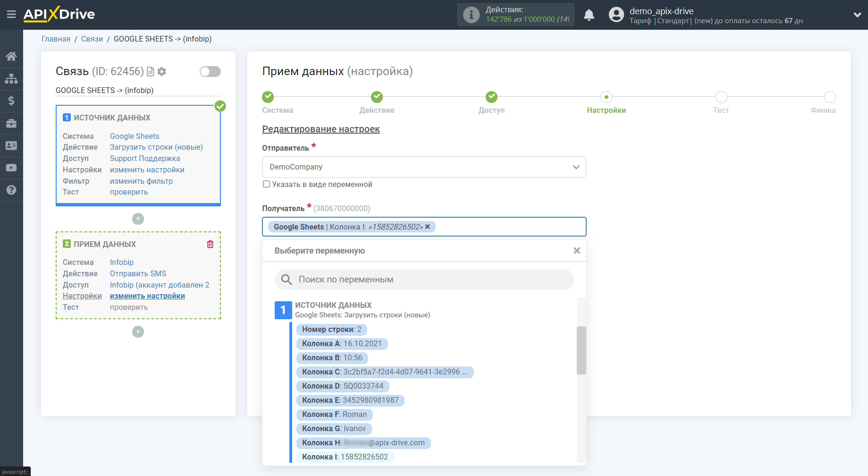The image size is (868, 476).
Task: Select variable 'Колонка D: SQ0033744'
Action: click(343, 386)
